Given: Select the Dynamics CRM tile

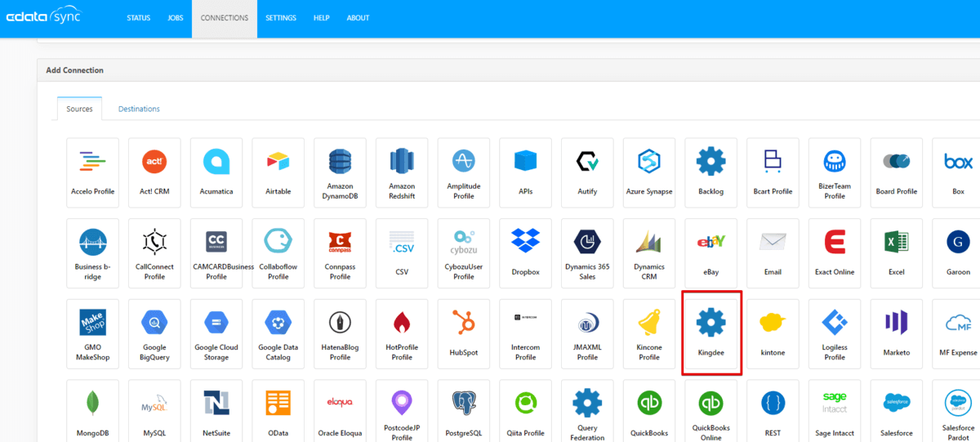Looking at the screenshot, I should click(649, 253).
